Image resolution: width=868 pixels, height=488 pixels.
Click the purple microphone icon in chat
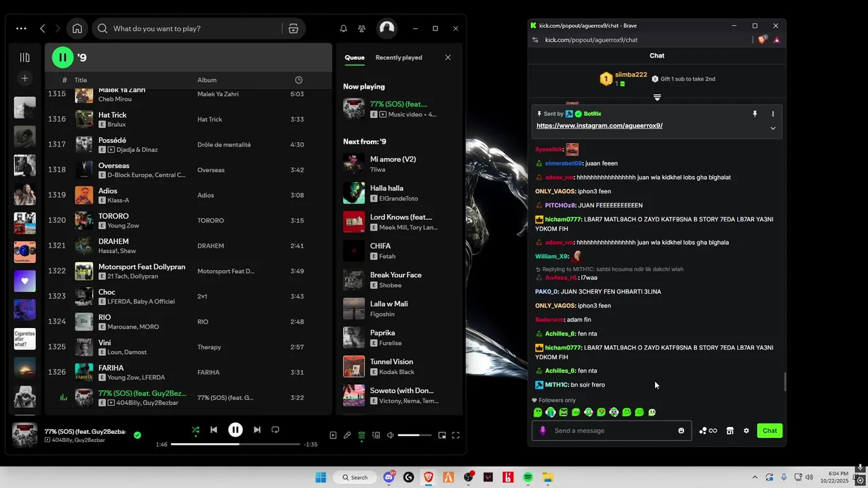point(542,430)
